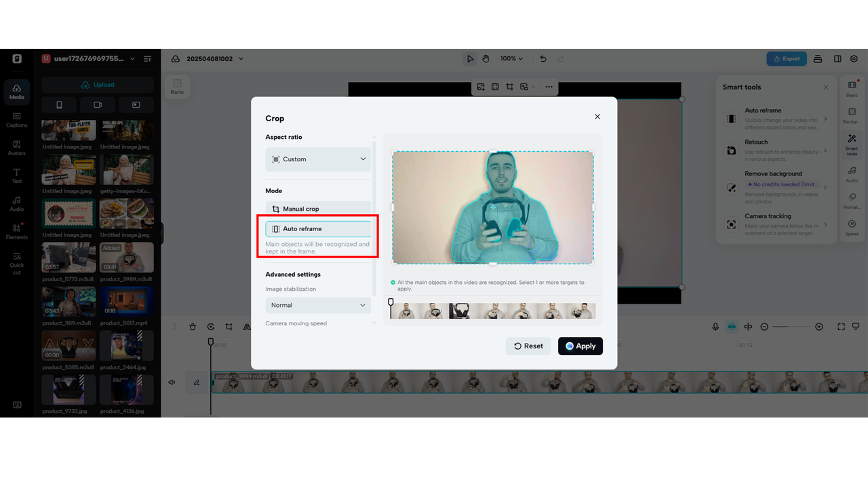Zoom out the timeline with minus icon

click(764, 327)
